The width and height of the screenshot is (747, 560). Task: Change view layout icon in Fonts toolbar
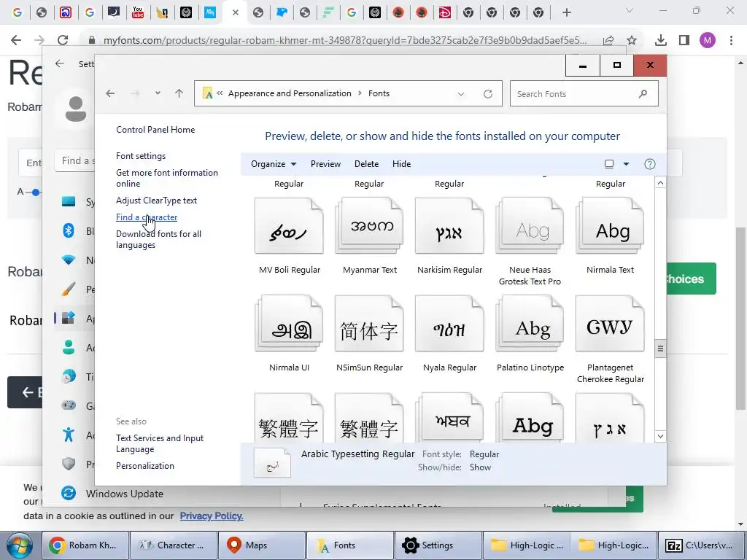609,164
